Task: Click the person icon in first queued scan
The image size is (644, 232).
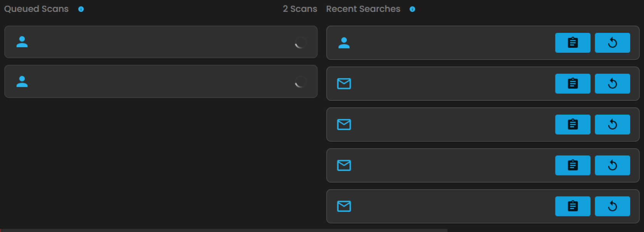Action: pyautogui.click(x=22, y=42)
